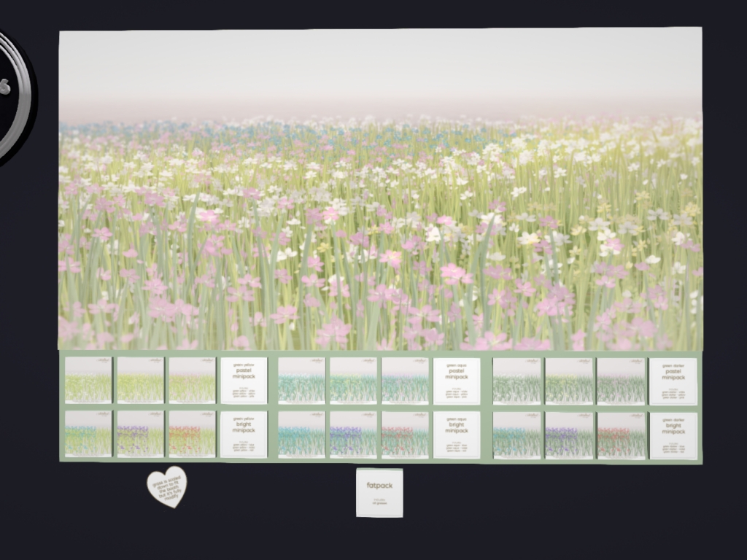
Task: Select green aqua bright red grass thumbnail
Action: pos(405,435)
